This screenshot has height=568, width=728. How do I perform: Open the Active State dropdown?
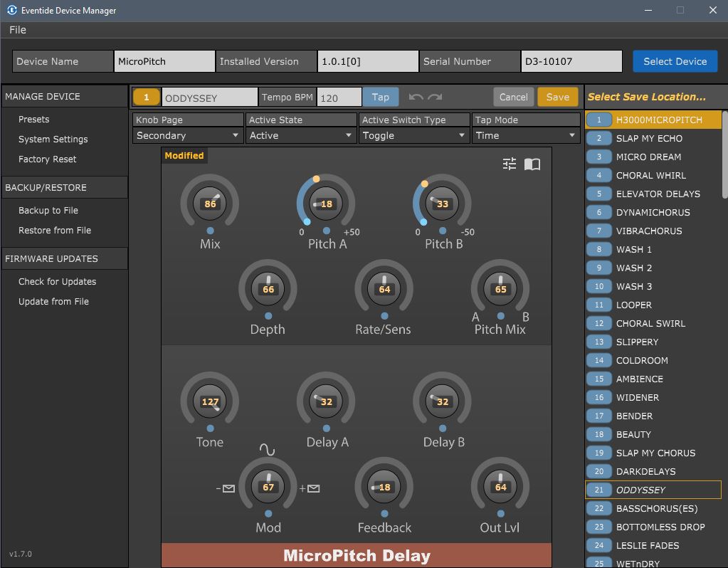click(300, 136)
